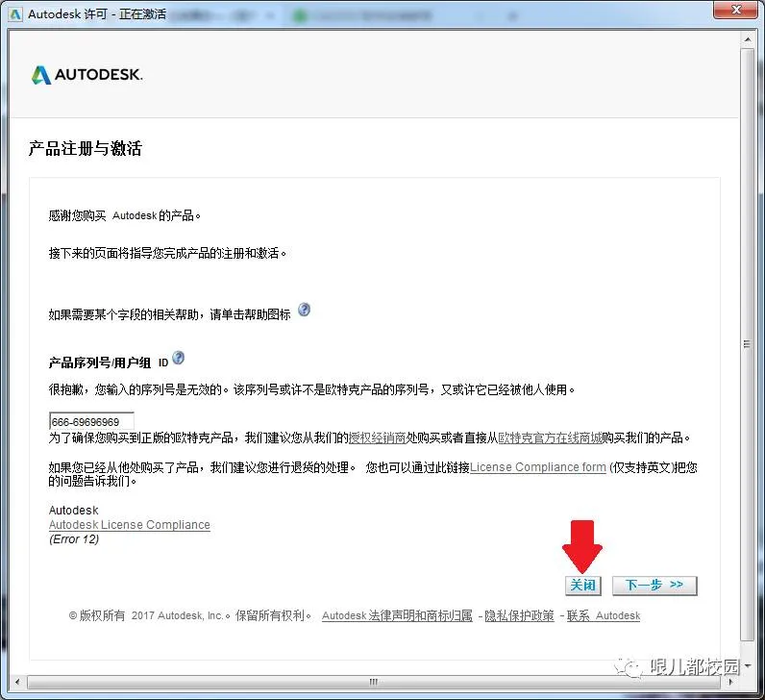Click help icon after 请单击帮助图标 text
Viewport: 765px width, 700px height.
[x=304, y=310]
